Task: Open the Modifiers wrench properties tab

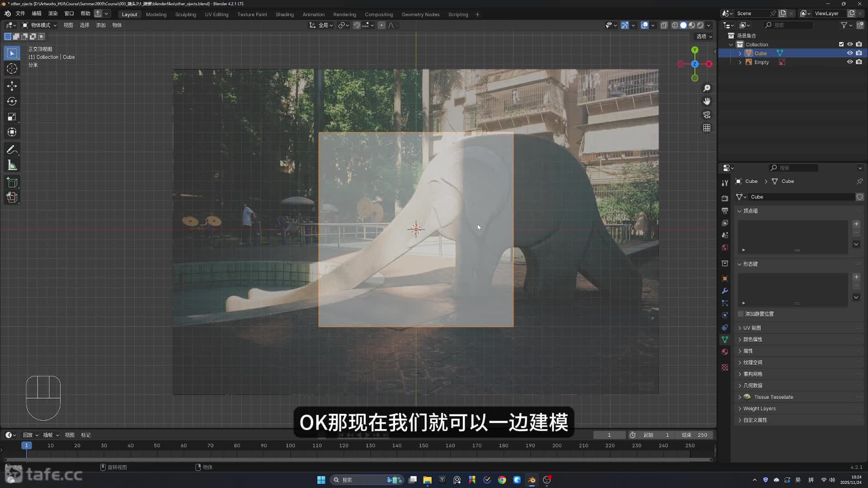Action: (725, 291)
